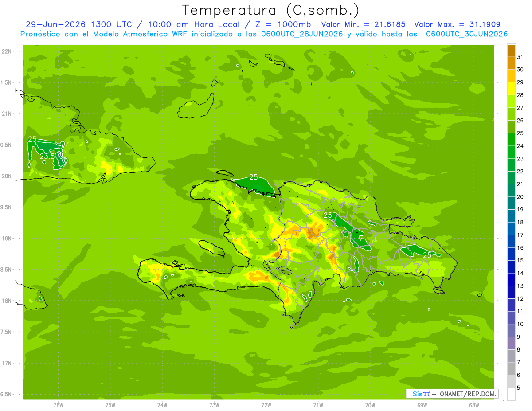
Task: Click the 25 contour label over eastern Dominican Republic
Action: (427, 255)
